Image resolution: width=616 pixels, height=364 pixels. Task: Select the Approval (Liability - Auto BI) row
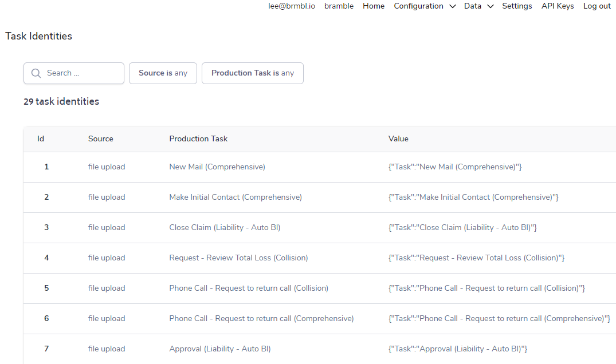pos(220,349)
